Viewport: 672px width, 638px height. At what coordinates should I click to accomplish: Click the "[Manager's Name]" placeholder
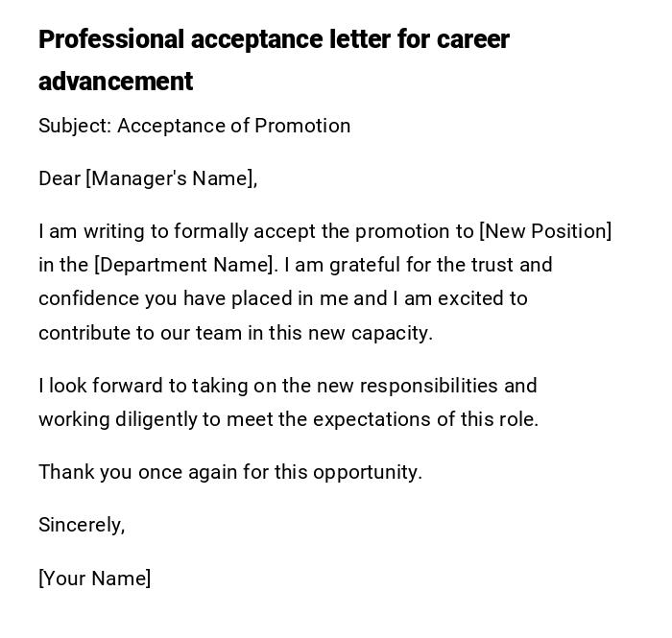170,178
